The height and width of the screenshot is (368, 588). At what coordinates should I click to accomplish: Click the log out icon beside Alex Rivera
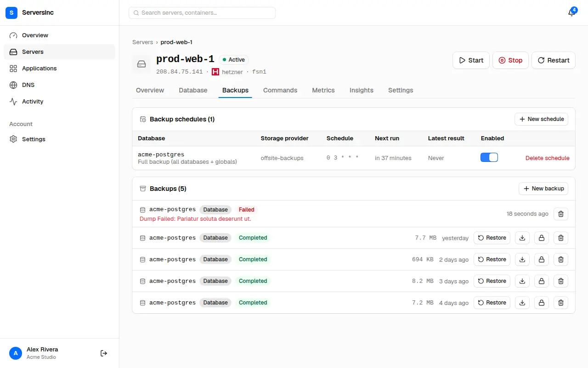click(x=104, y=353)
